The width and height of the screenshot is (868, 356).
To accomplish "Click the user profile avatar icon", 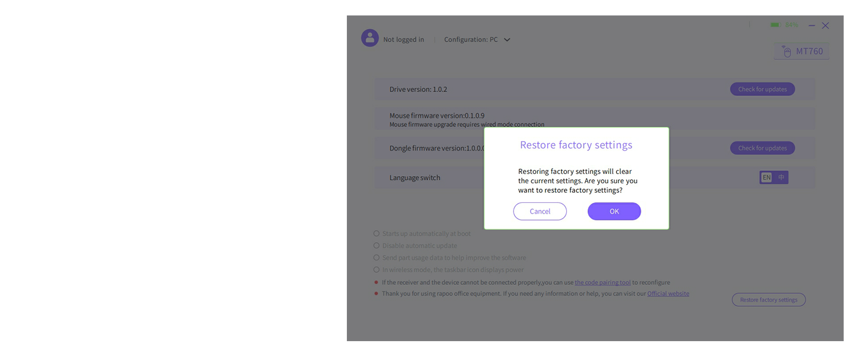I will (370, 37).
